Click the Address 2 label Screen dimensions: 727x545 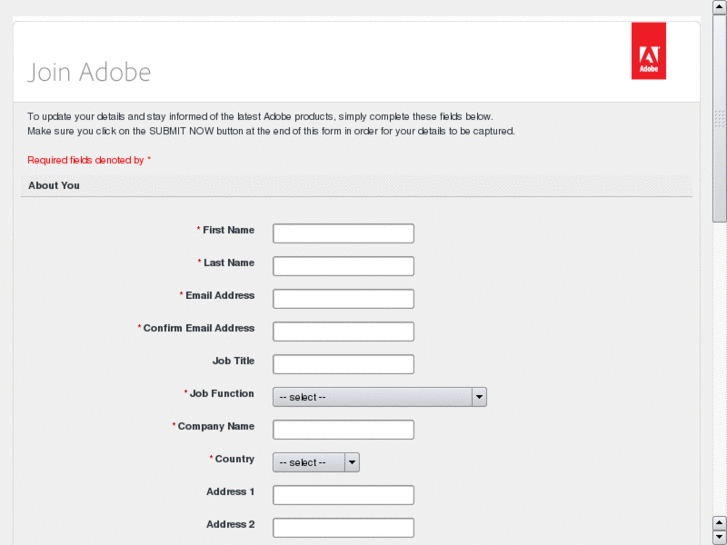click(x=230, y=524)
